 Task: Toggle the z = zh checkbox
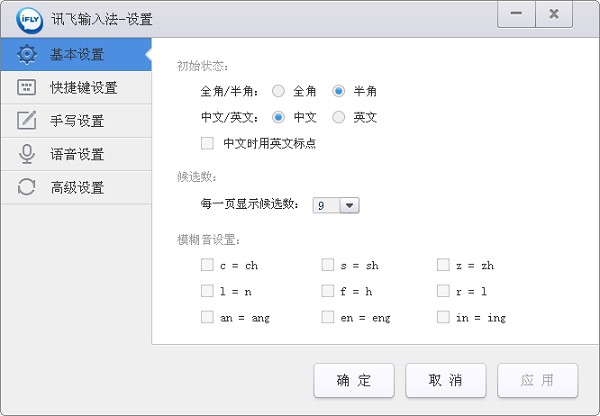click(443, 265)
